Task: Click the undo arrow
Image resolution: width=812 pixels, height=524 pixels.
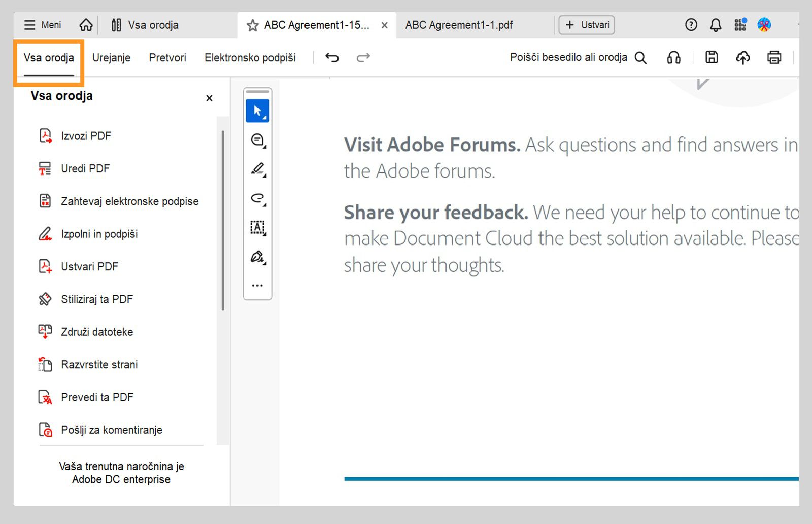Action: [x=332, y=58]
